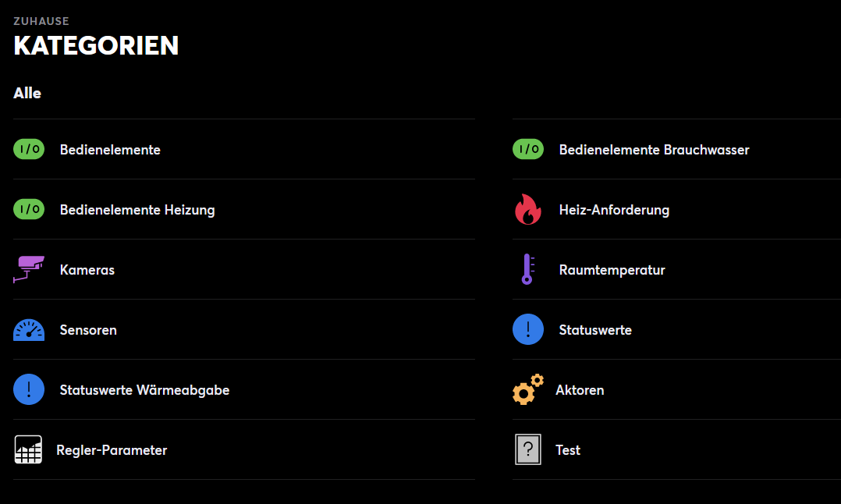Click the red flame Heiz-Anforderung icon
This screenshot has width=841, height=504.
pyautogui.click(x=528, y=209)
